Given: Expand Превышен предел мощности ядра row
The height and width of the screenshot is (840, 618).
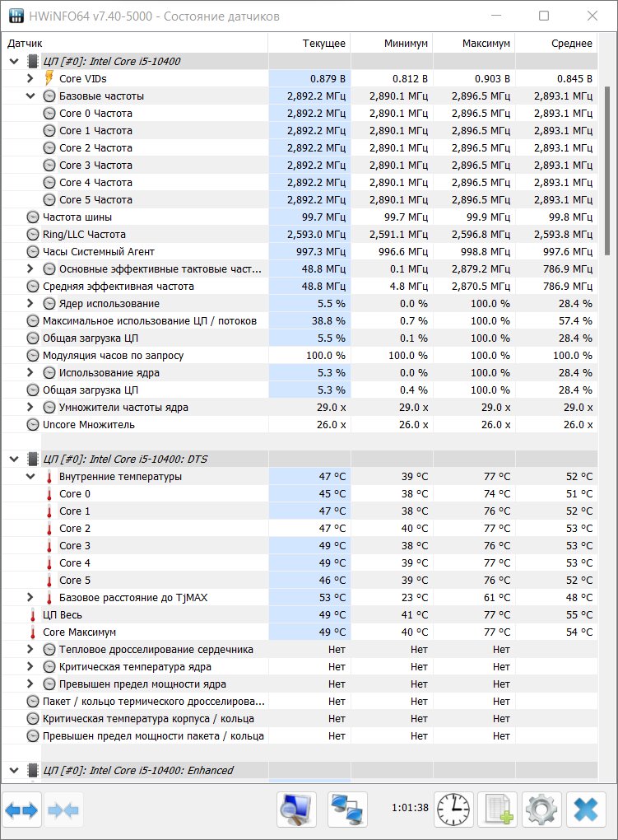Looking at the screenshot, I should [x=30, y=684].
